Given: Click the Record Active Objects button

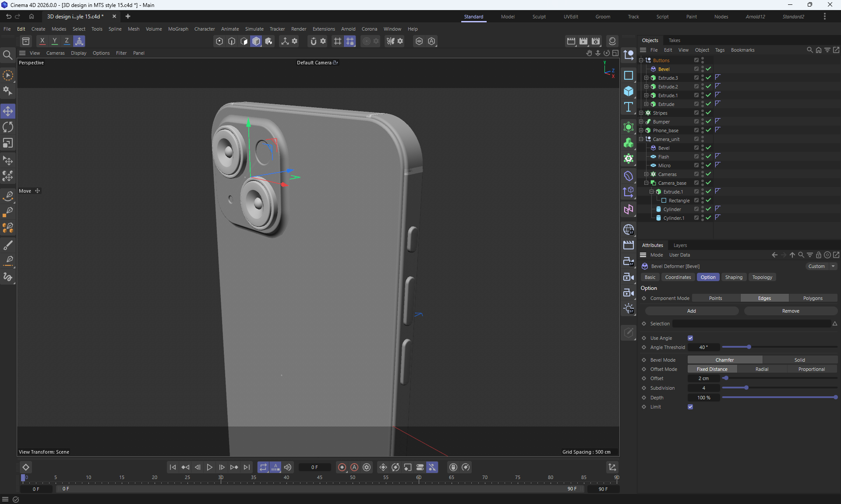Looking at the screenshot, I should click(342, 467).
